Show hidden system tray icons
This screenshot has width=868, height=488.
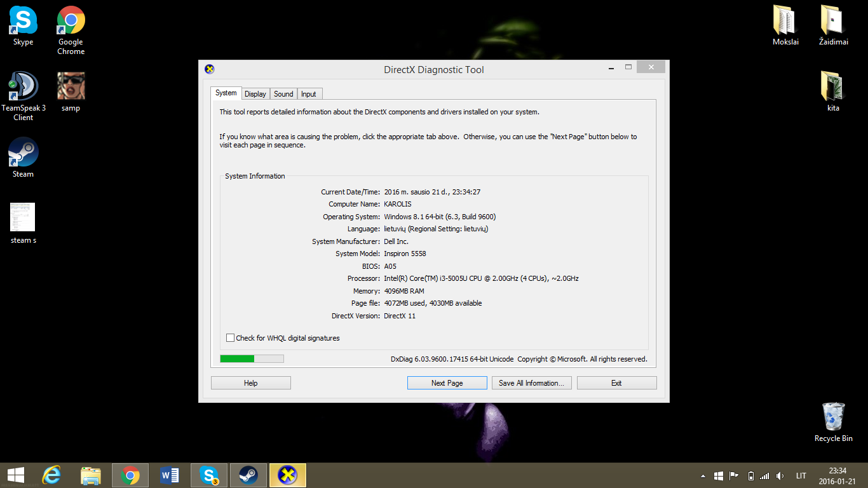point(703,476)
